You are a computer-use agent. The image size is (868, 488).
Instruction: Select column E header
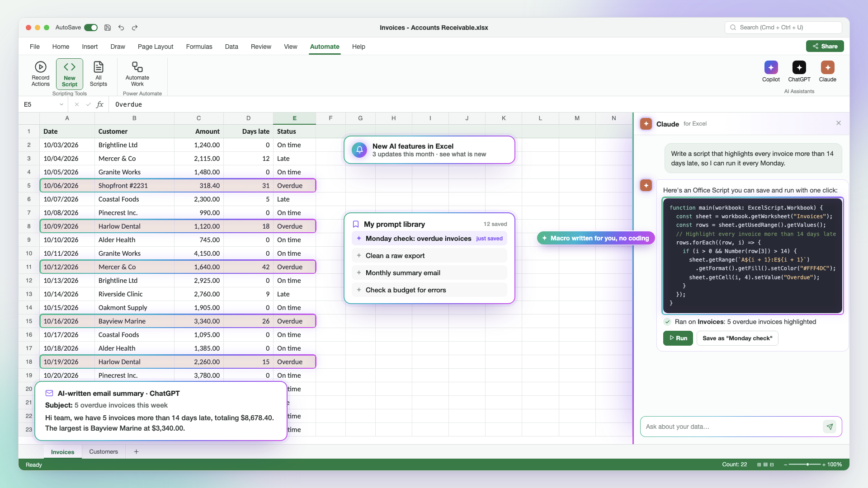(294, 118)
